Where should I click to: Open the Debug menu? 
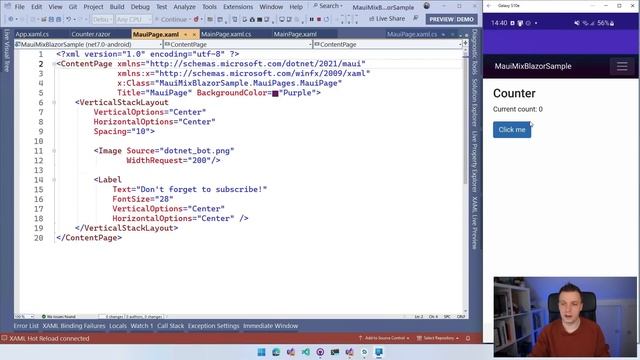click(x=140, y=7)
